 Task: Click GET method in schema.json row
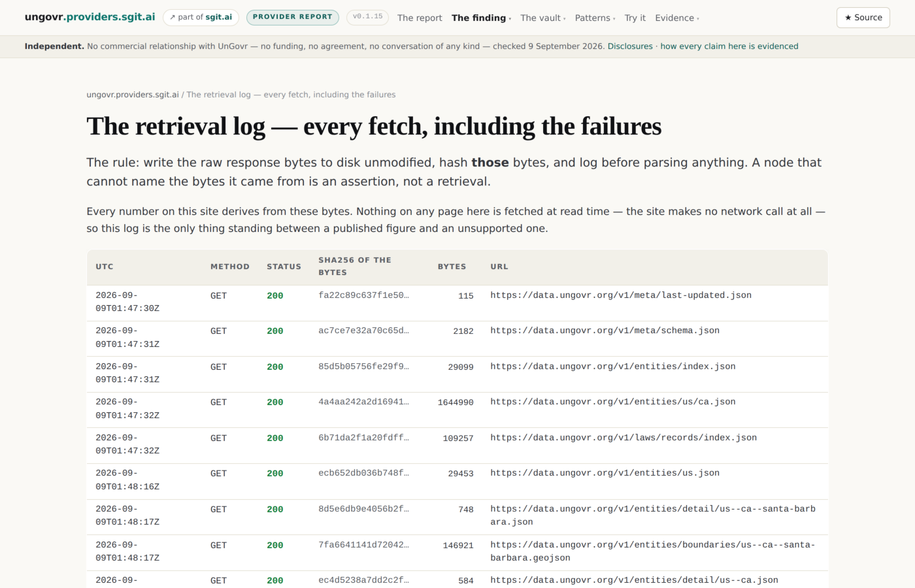click(x=218, y=331)
